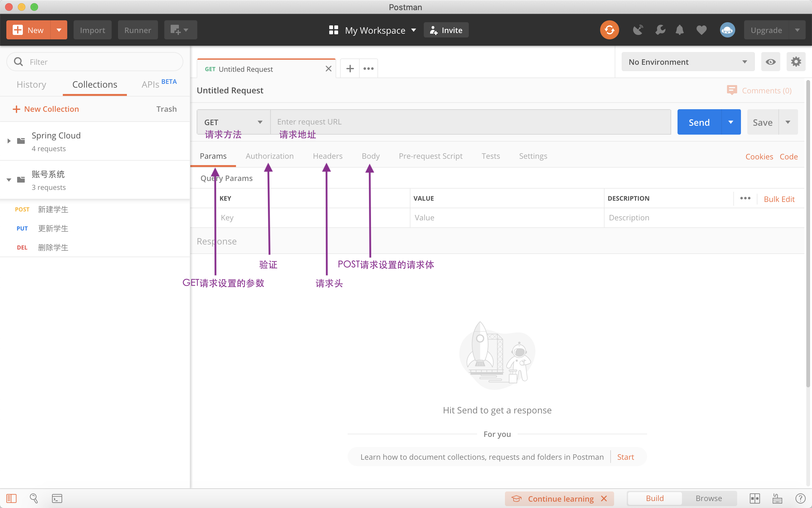Click the Filter search field

[95, 62]
